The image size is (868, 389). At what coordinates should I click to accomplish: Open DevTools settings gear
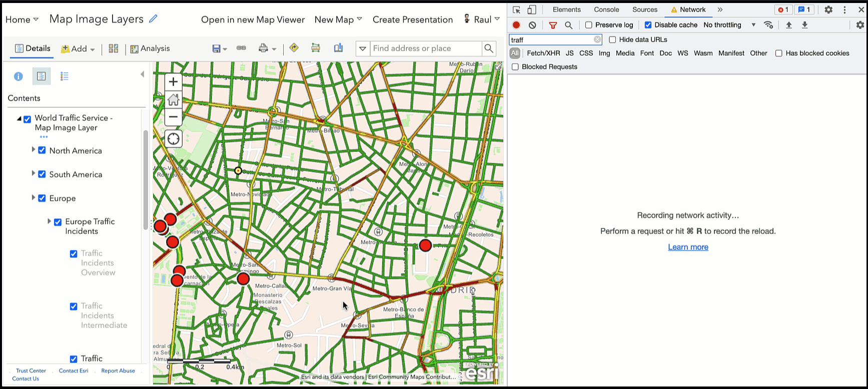coord(828,10)
